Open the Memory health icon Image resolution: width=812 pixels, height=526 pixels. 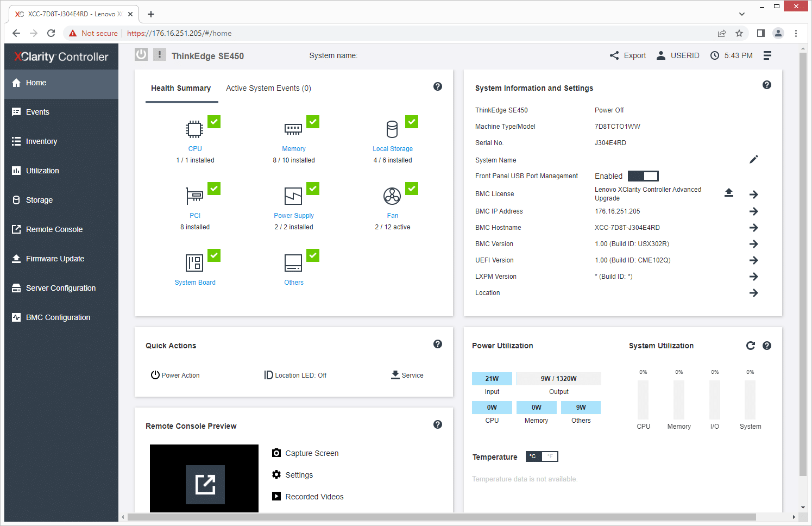coord(293,129)
